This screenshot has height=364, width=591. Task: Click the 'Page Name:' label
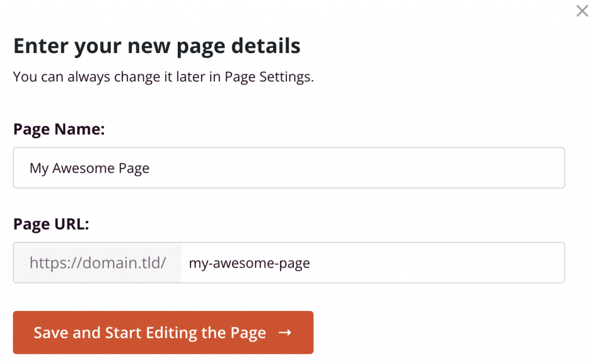point(59,129)
